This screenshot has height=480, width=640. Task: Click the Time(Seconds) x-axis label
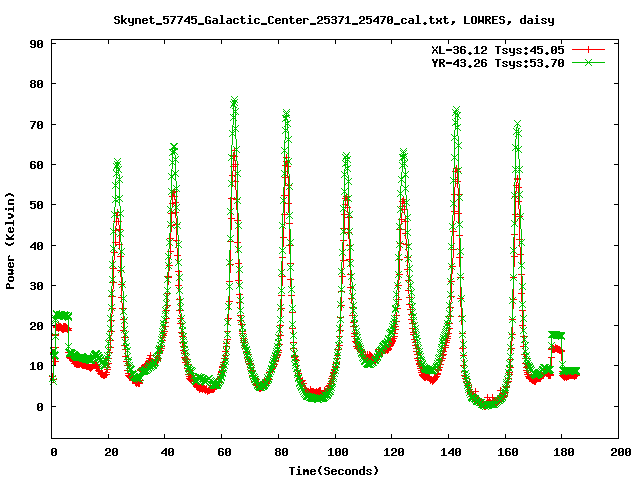(x=333, y=470)
